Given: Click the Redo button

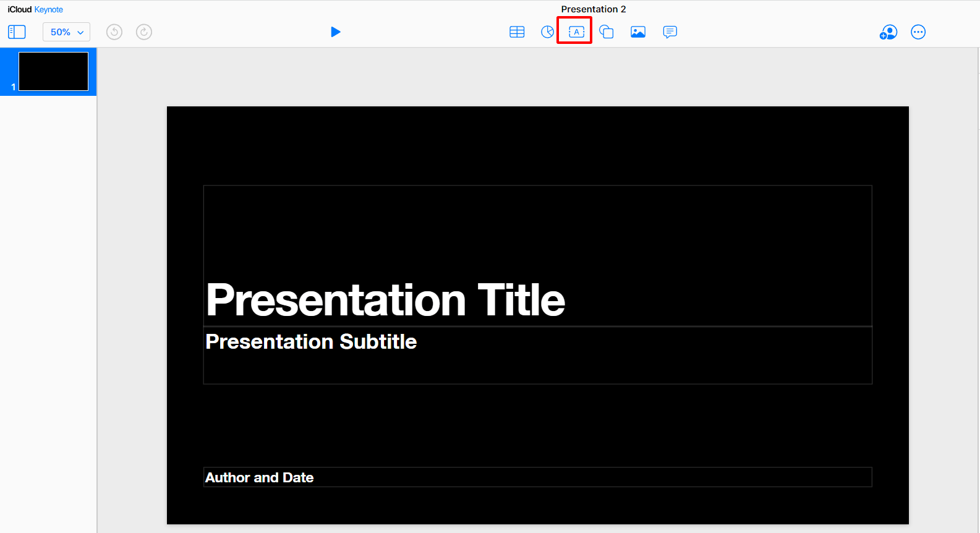Looking at the screenshot, I should click(144, 32).
